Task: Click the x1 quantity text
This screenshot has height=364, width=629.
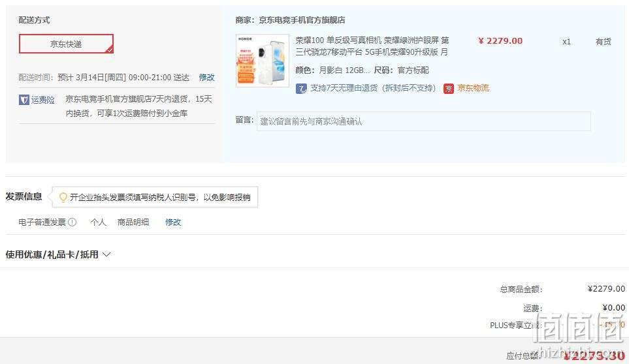Action: [566, 42]
